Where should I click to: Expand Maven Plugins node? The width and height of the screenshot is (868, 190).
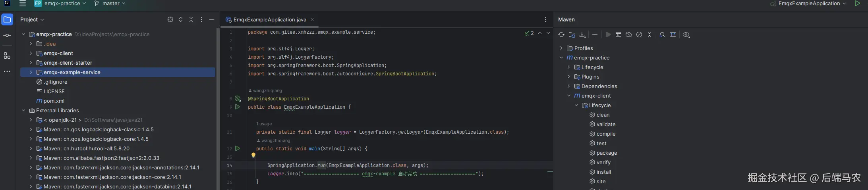pyautogui.click(x=568, y=77)
